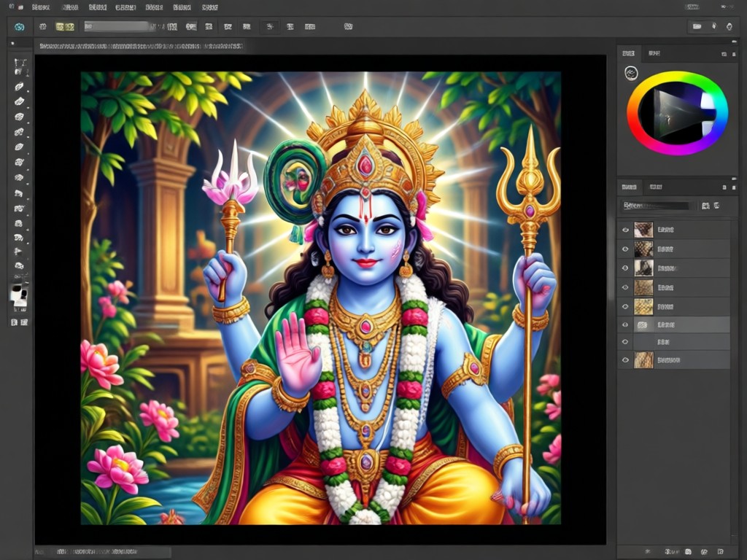Click the round icon above the color wheel

tap(631, 74)
